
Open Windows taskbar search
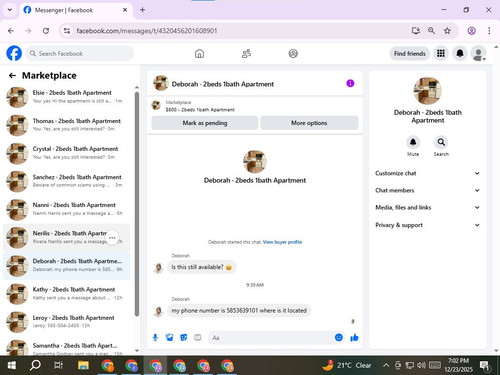click(x=35, y=365)
